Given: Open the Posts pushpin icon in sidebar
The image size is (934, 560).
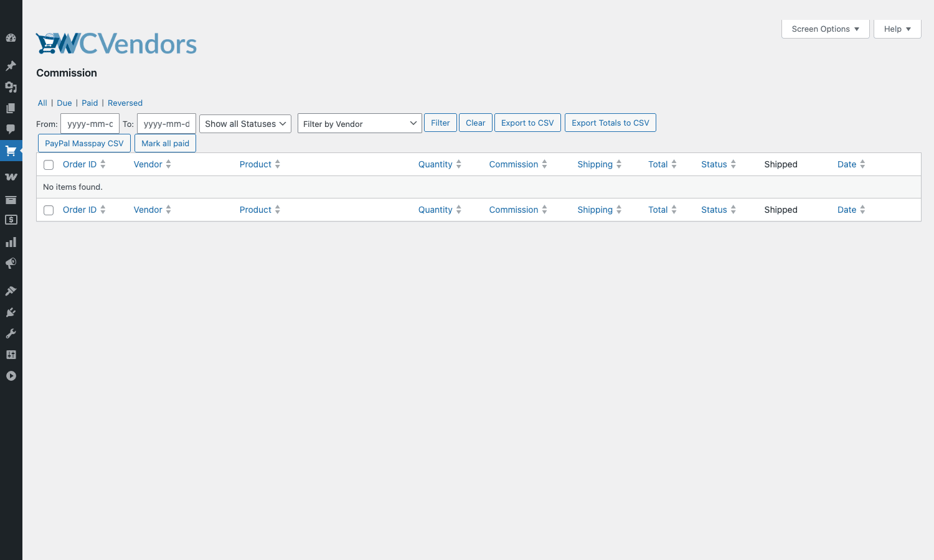Looking at the screenshot, I should (x=11, y=66).
